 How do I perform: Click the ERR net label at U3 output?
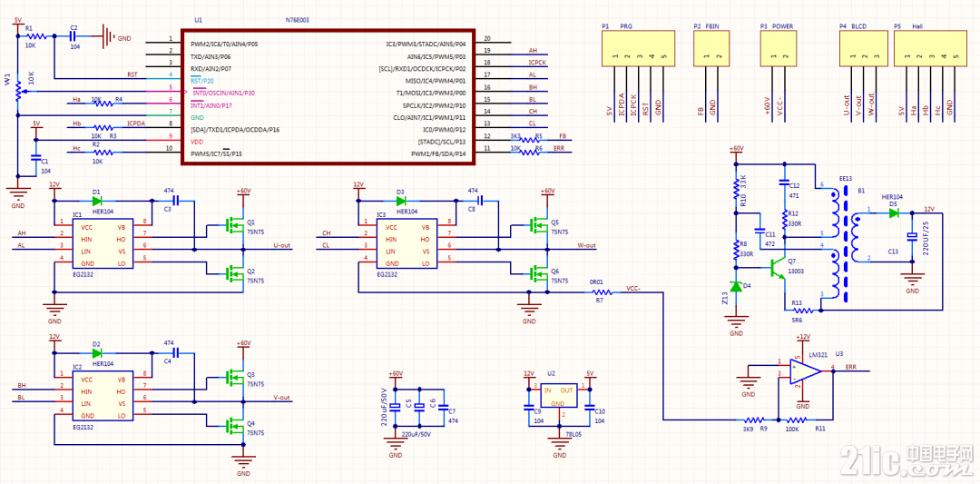pyautogui.click(x=850, y=367)
